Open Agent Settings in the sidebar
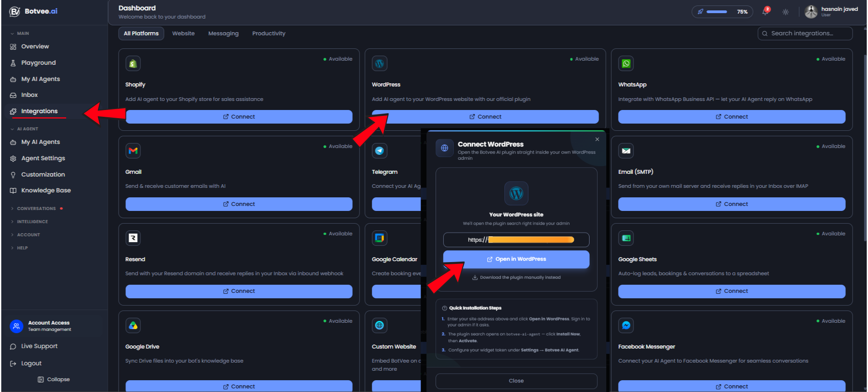The image size is (868, 392). click(x=43, y=158)
